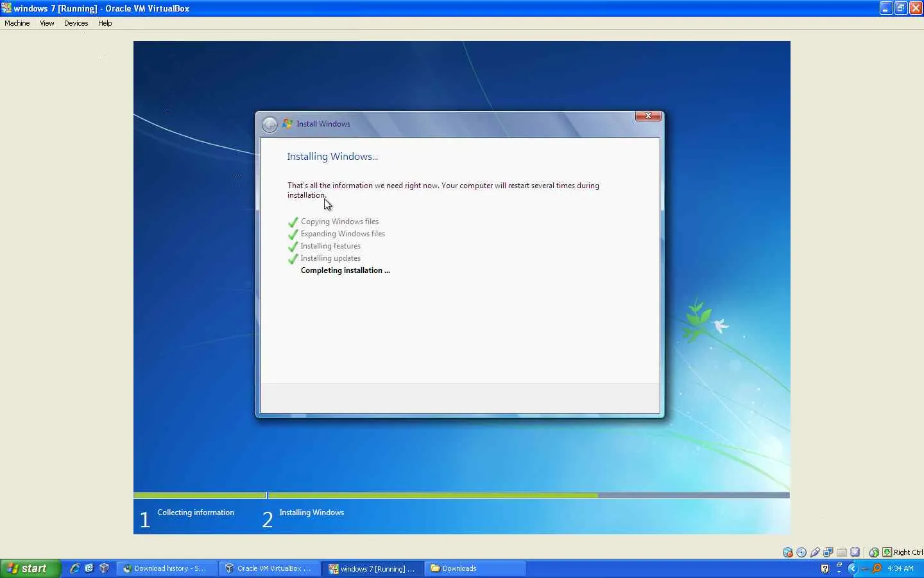The height and width of the screenshot is (578, 924).
Task: Click the 'Installing features' text
Action: 330,246
